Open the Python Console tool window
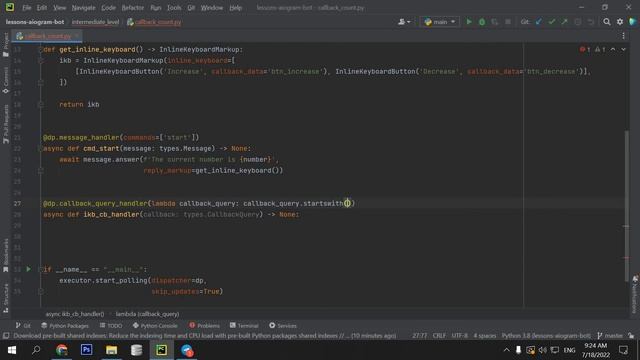 click(155, 325)
